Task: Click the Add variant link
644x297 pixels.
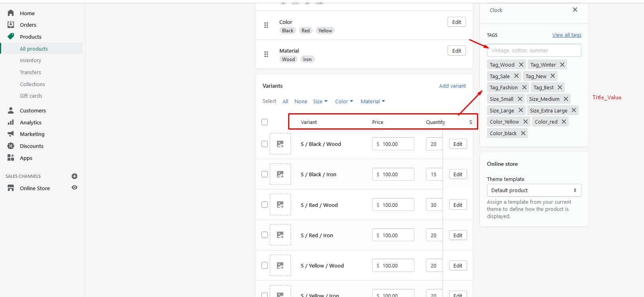Action: [x=452, y=86]
